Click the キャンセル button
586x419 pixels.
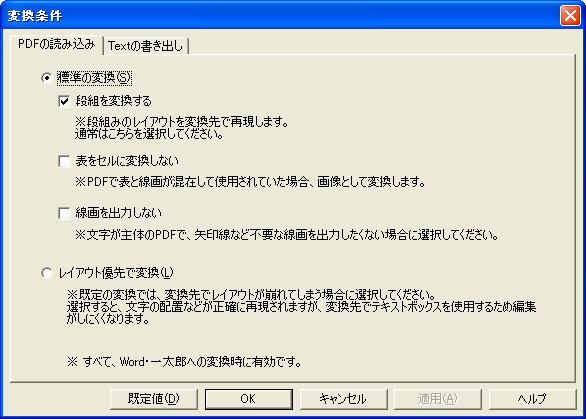(343, 399)
